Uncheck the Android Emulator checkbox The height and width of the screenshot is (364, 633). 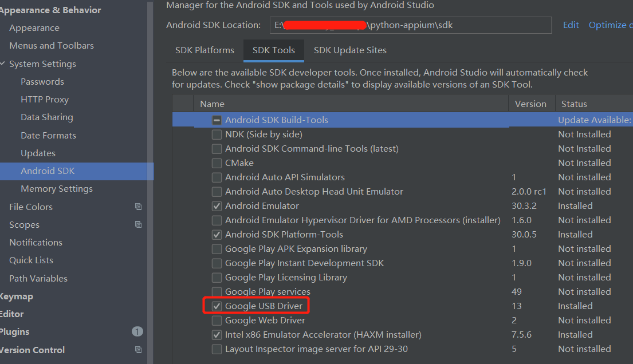point(217,205)
